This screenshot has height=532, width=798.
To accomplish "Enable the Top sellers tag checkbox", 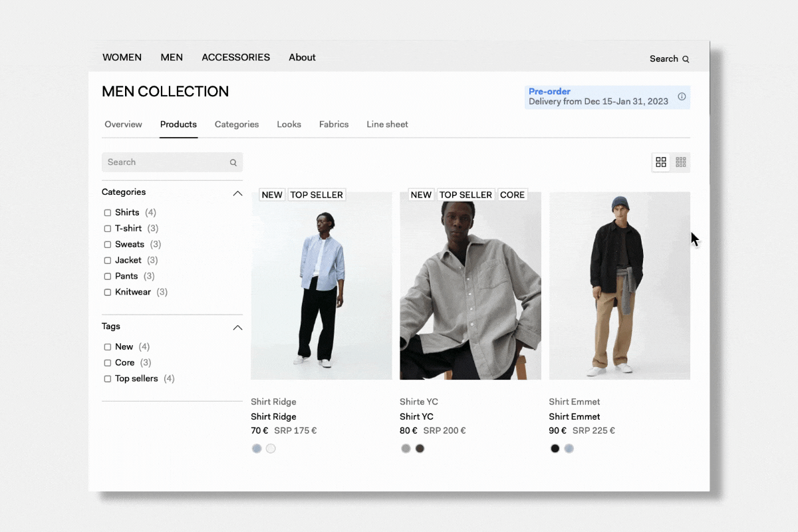I will click(x=108, y=379).
